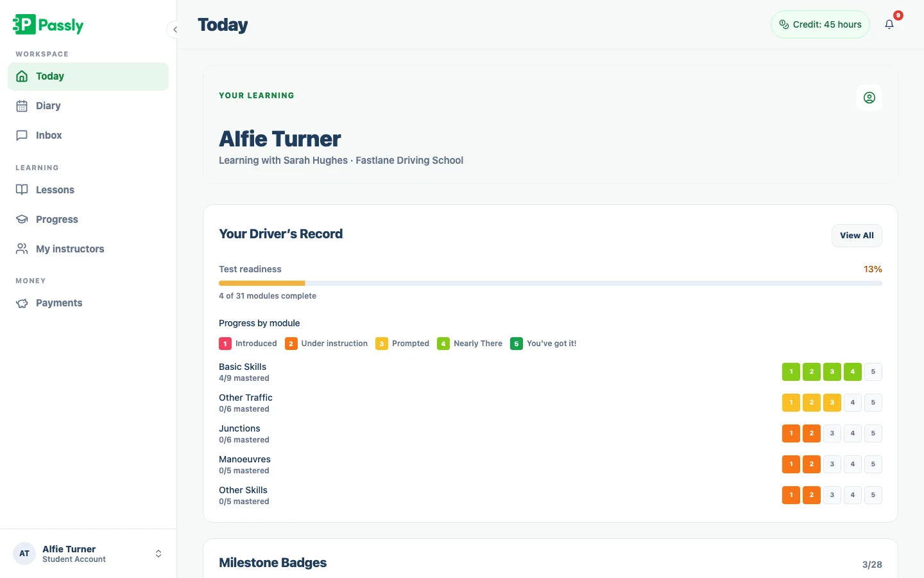
Task: Click the AT avatar in the sidebar
Action: click(24, 554)
